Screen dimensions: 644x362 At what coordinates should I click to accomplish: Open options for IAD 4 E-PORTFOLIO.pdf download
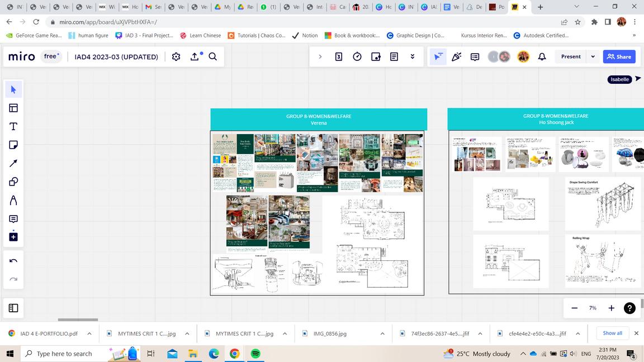89,334
